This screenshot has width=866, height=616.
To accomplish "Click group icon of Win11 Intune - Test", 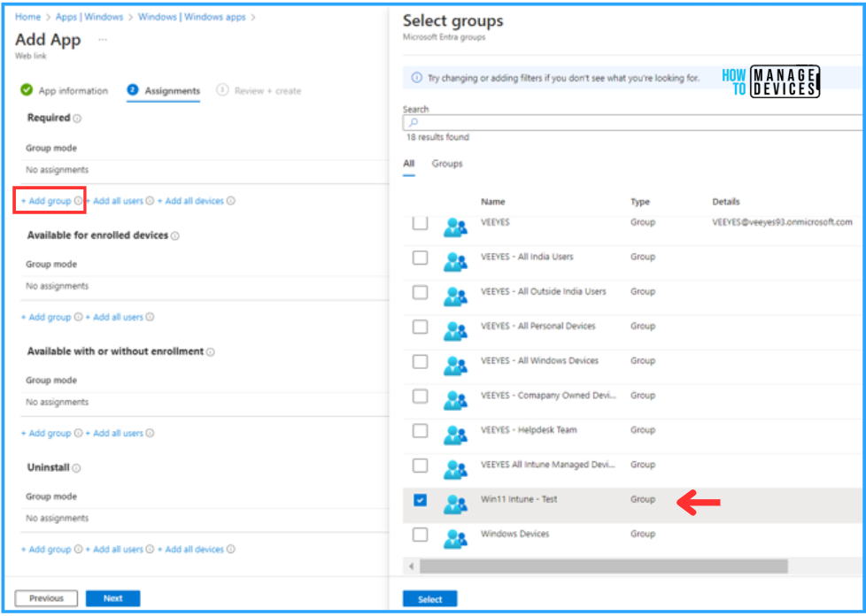I will [x=456, y=504].
